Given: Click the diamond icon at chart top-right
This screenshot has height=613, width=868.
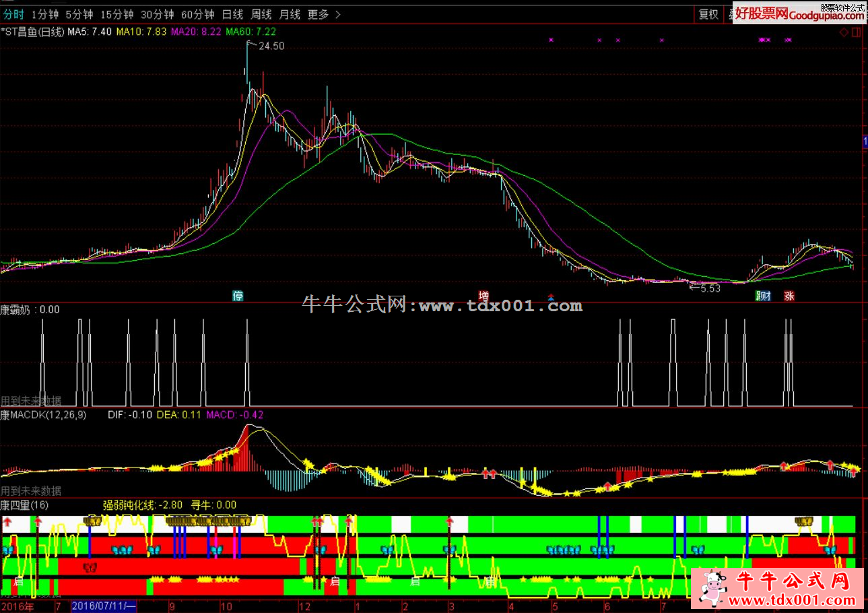Looking at the screenshot, I should [844, 32].
